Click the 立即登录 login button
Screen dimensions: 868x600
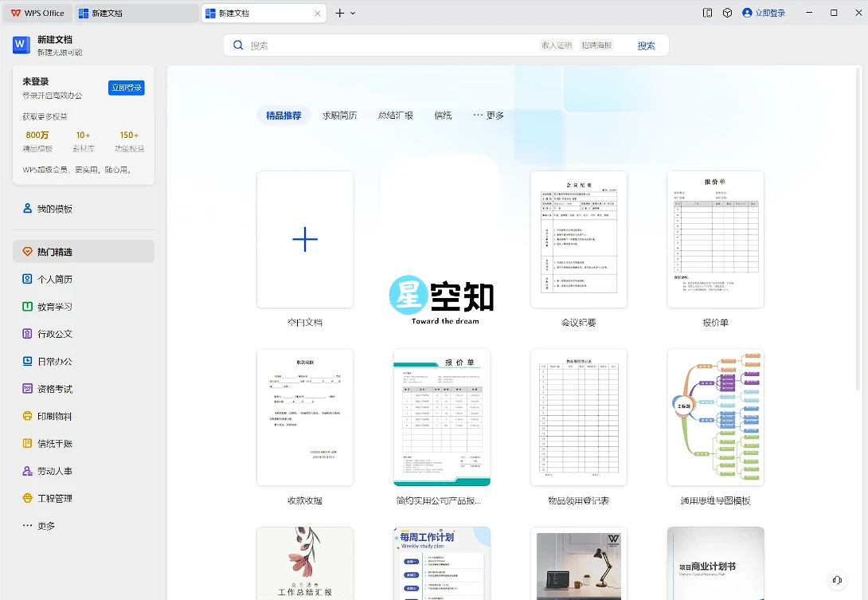pos(126,88)
